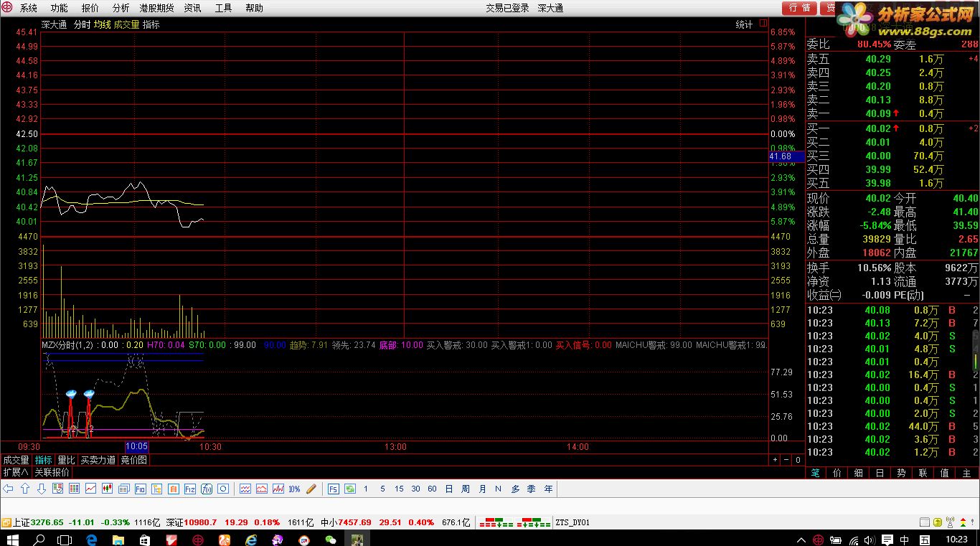The image size is (980, 546).
Task: Click the 10% range toolbar icon
Action: pos(294,489)
